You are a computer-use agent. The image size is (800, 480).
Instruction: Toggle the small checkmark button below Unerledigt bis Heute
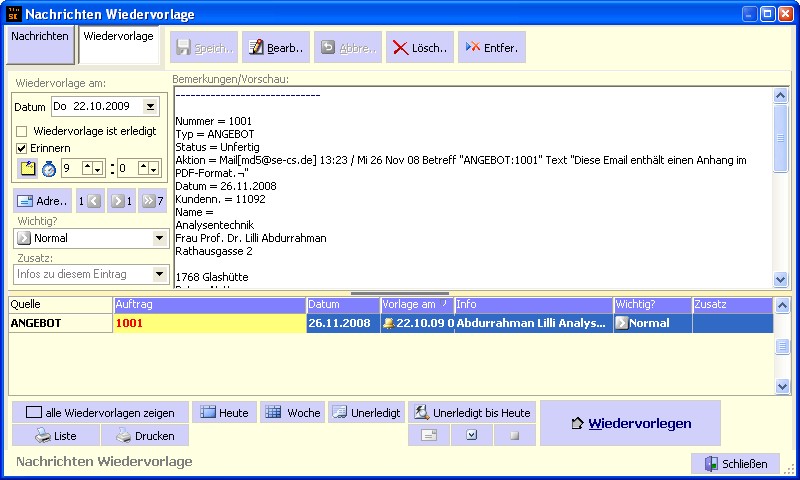(471, 436)
